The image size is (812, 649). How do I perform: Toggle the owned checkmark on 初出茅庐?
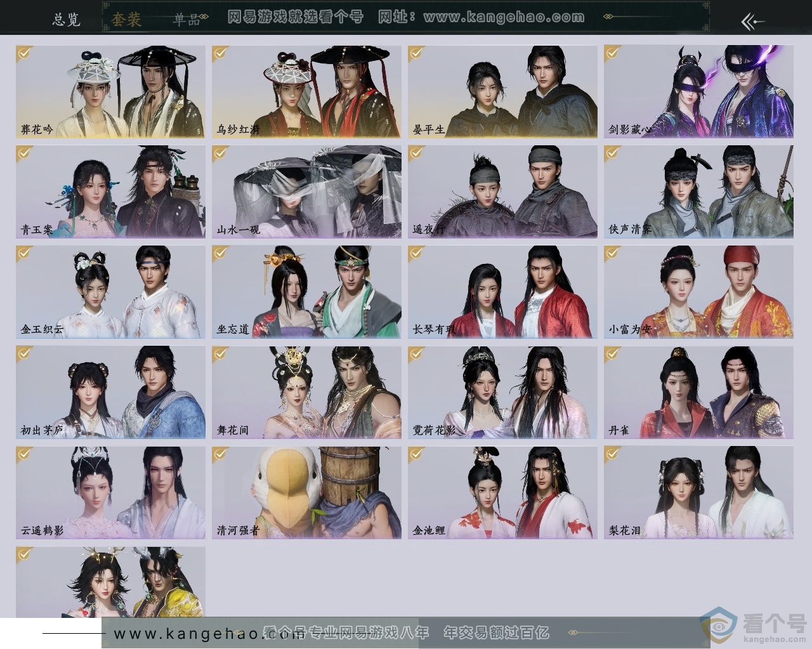point(24,353)
